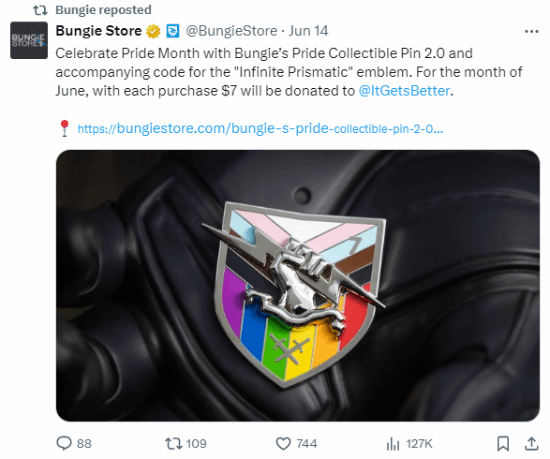
Task: Click the repost icon showing 109
Action: [x=174, y=444]
